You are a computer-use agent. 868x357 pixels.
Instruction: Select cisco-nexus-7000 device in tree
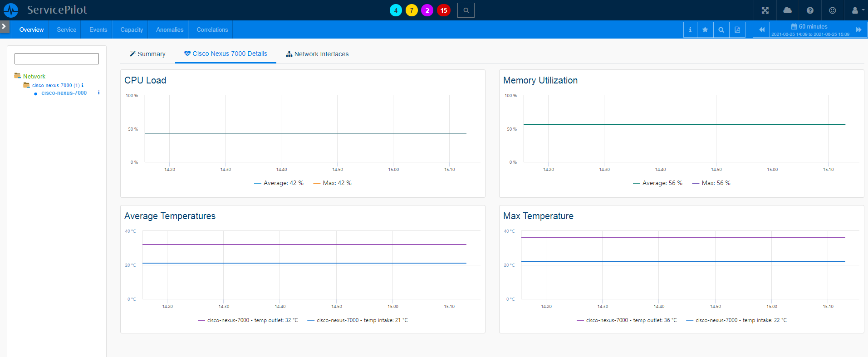pyautogui.click(x=64, y=93)
